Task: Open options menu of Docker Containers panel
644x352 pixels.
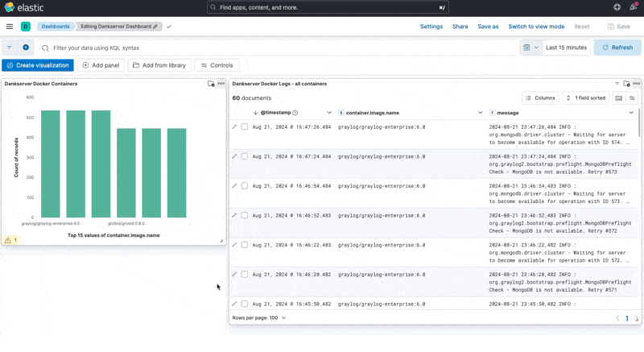Action: tap(221, 84)
